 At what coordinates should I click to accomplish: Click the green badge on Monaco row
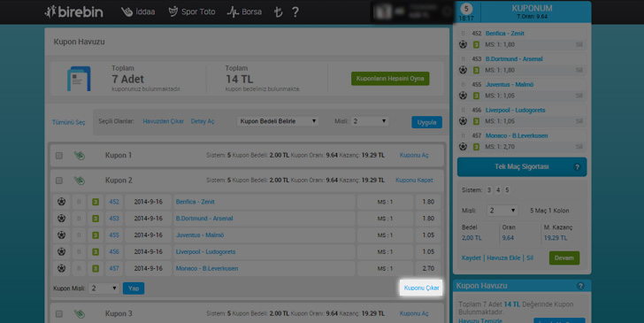(96, 268)
